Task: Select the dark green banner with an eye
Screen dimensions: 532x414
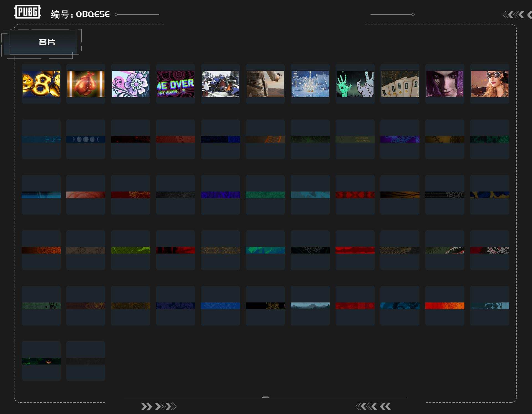Action: 41,361
